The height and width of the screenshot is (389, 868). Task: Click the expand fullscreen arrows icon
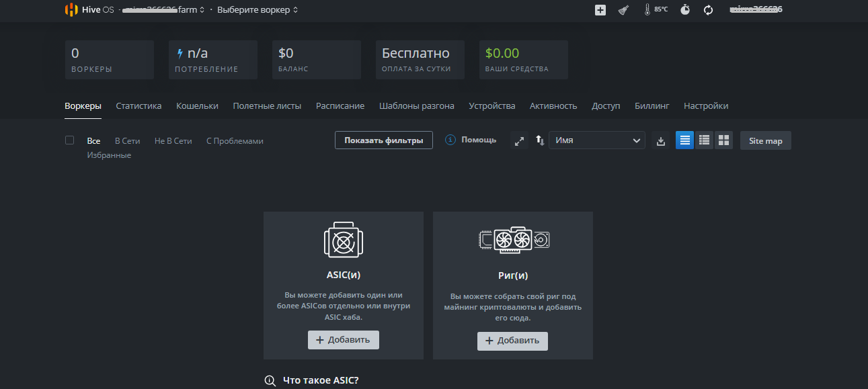tap(519, 141)
